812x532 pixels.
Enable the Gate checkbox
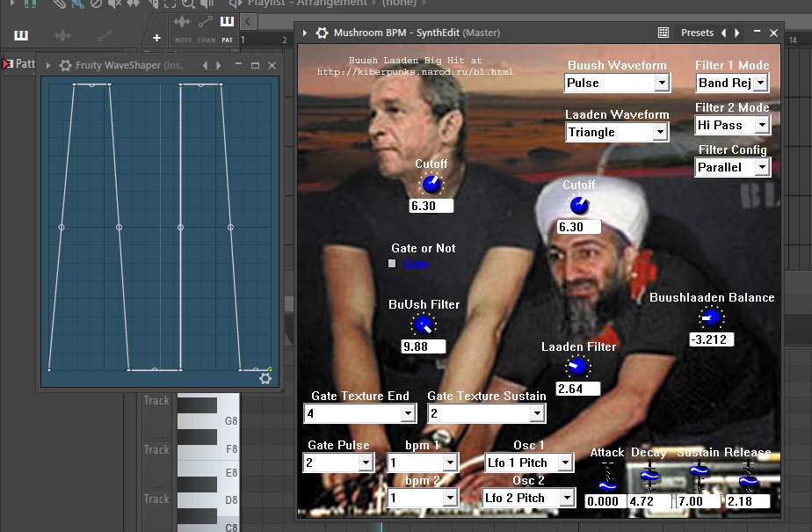tap(392, 264)
